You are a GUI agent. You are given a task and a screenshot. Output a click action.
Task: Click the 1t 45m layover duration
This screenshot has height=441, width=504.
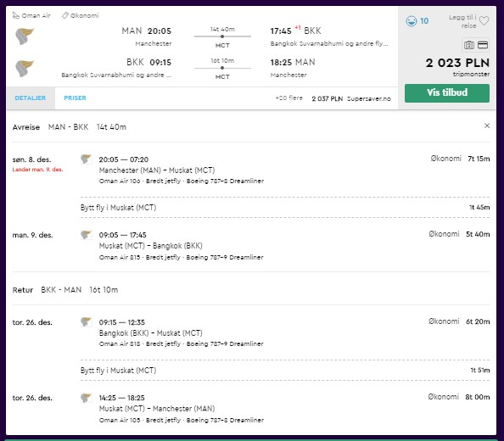[x=479, y=208]
